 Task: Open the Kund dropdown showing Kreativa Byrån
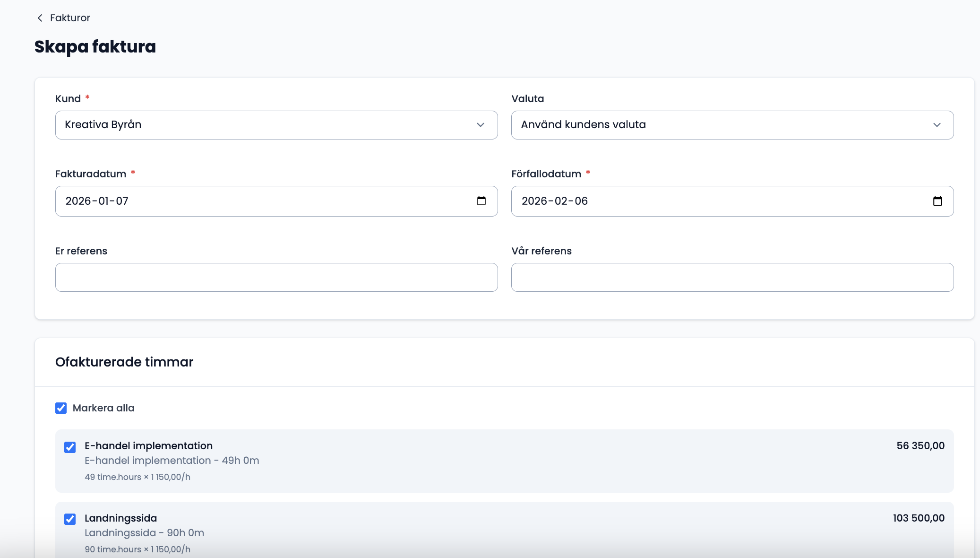265,125
